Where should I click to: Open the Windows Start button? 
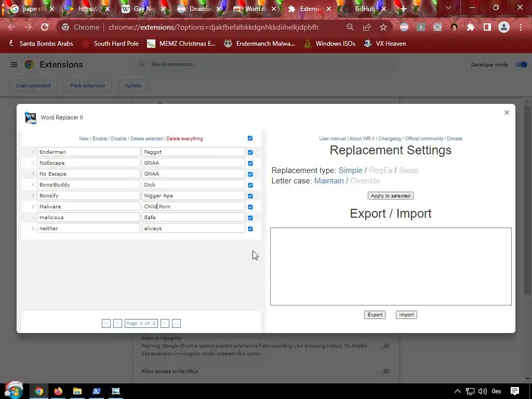pos(14,391)
